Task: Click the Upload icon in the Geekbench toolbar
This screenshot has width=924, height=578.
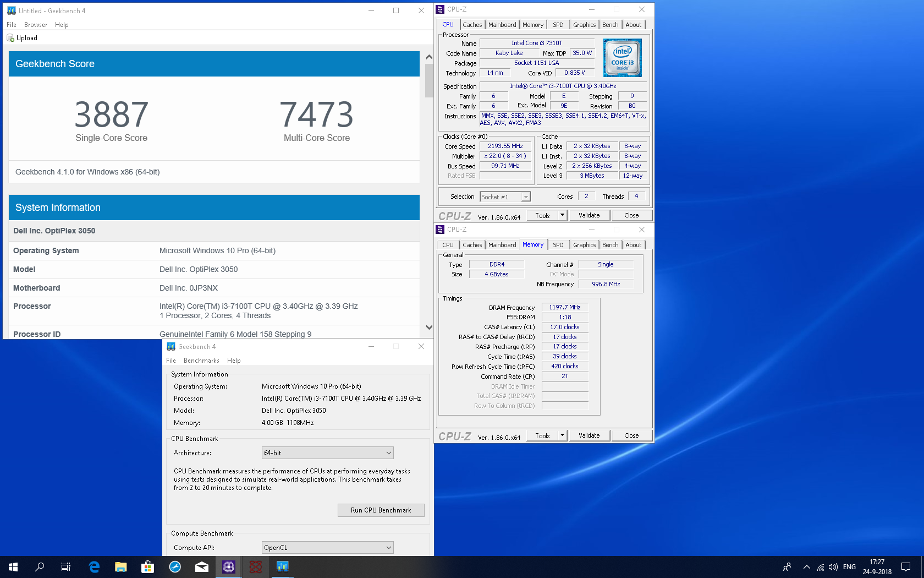Action: 10,38
